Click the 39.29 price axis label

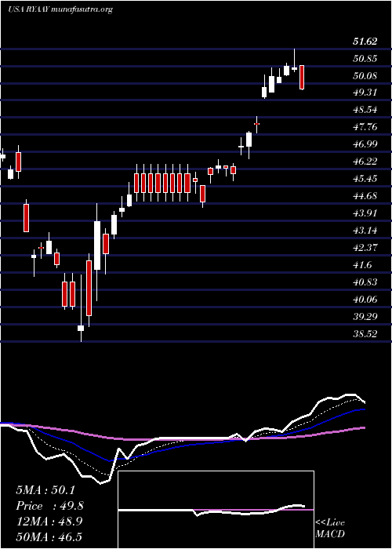[x=365, y=316]
